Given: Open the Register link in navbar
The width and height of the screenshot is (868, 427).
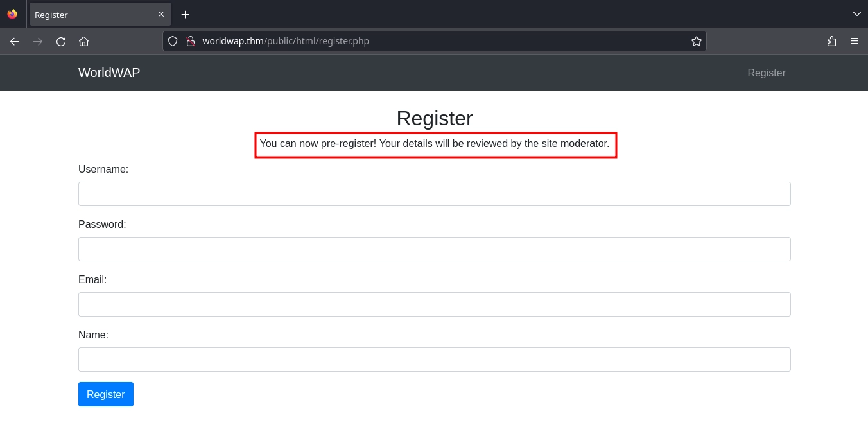Looking at the screenshot, I should 766,73.
